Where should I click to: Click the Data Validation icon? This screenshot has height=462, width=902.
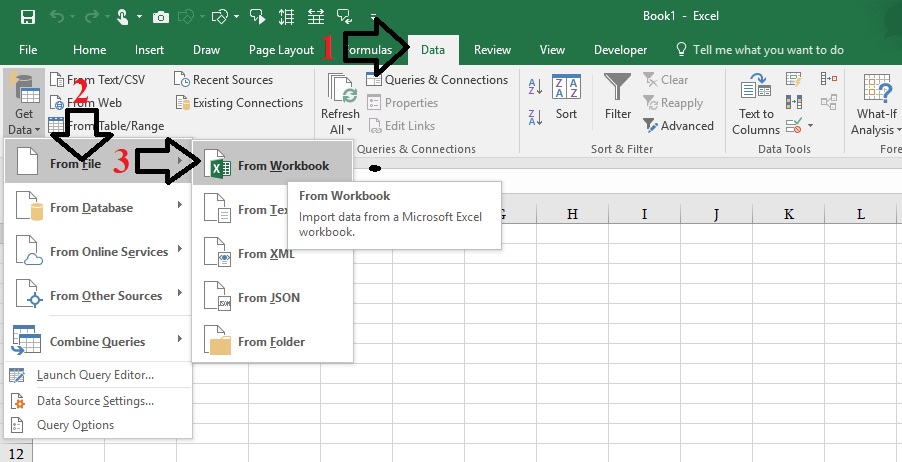[x=794, y=125]
